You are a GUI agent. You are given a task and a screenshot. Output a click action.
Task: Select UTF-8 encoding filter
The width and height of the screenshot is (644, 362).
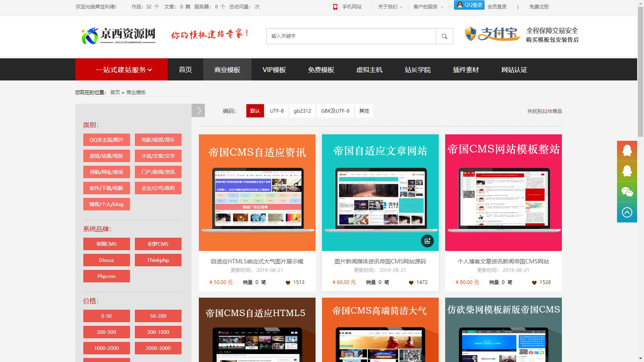coord(277,111)
